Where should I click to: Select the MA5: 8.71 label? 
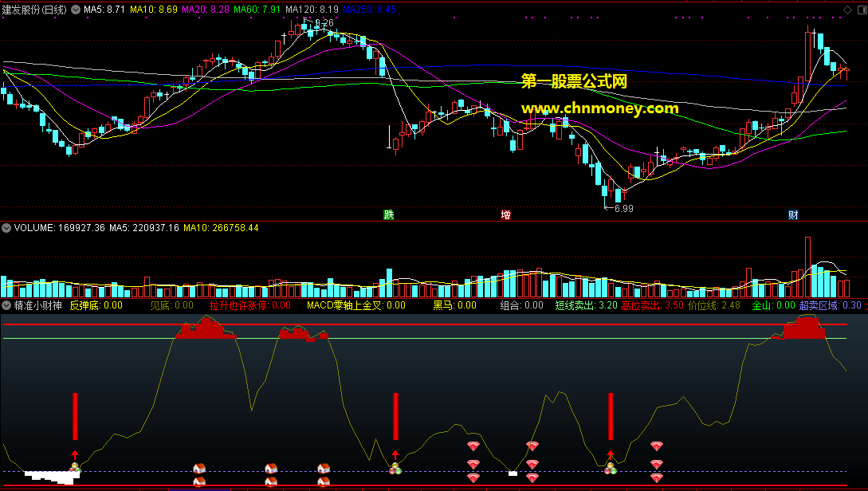coord(104,10)
